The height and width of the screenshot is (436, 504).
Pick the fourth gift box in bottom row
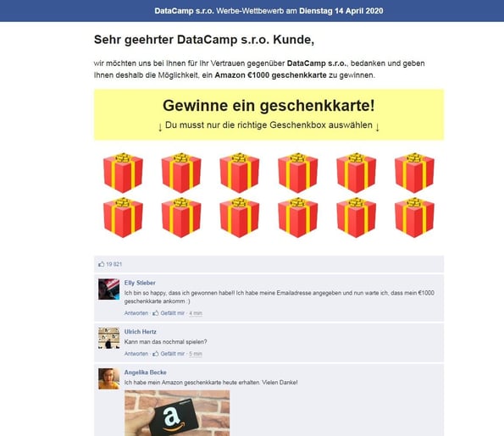(298, 218)
